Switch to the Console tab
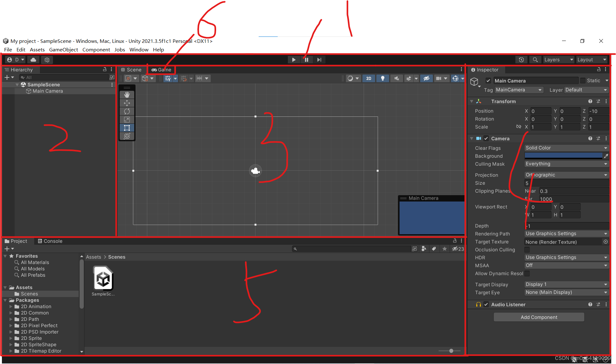This screenshot has width=616, height=364. (x=52, y=241)
